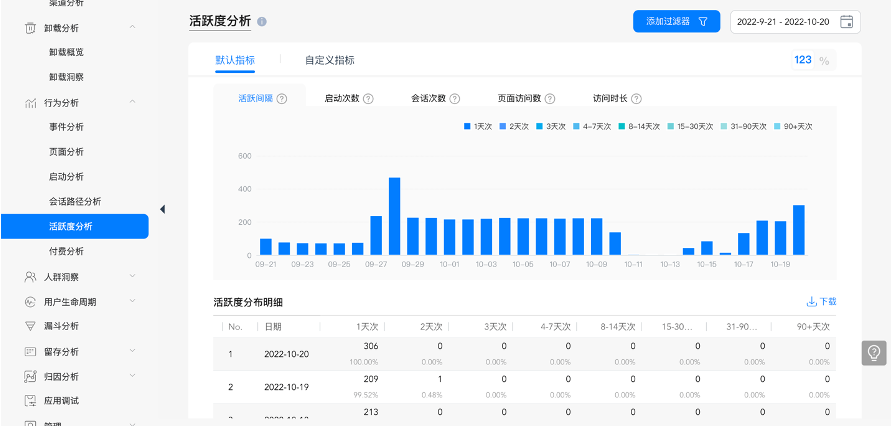Image resolution: width=892 pixels, height=426 pixels.
Task: Click the 人群洞察 people icon in sidebar
Action: [31, 276]
